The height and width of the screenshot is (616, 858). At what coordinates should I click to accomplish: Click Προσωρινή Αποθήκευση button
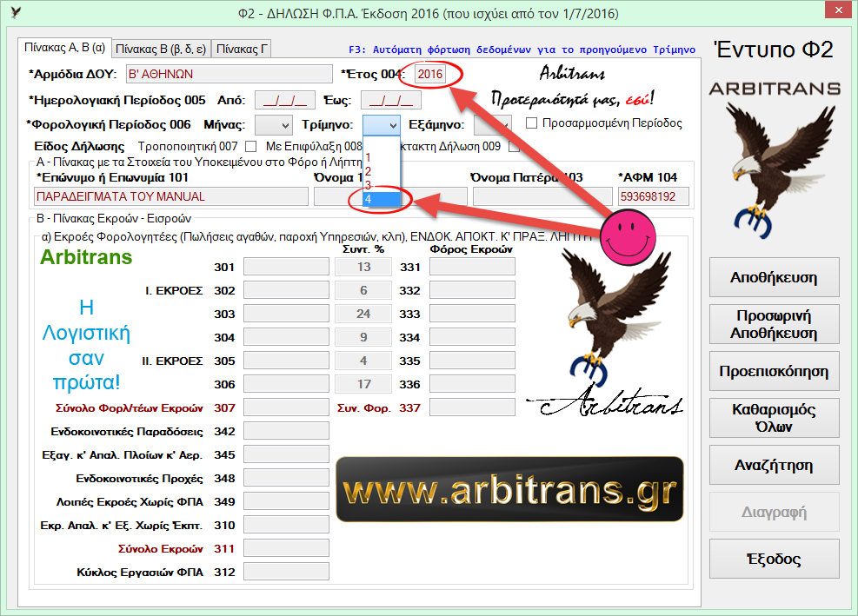coord(775,324)
